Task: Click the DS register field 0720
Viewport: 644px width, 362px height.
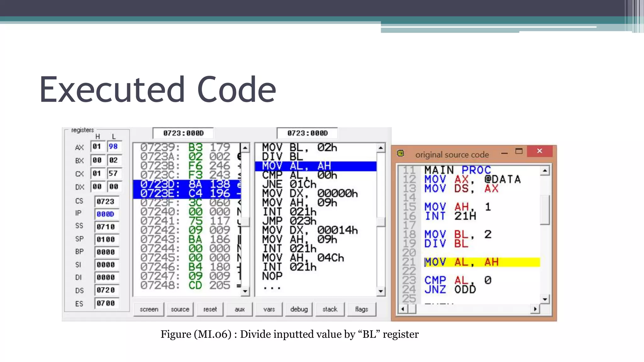Action: point(106,290)
